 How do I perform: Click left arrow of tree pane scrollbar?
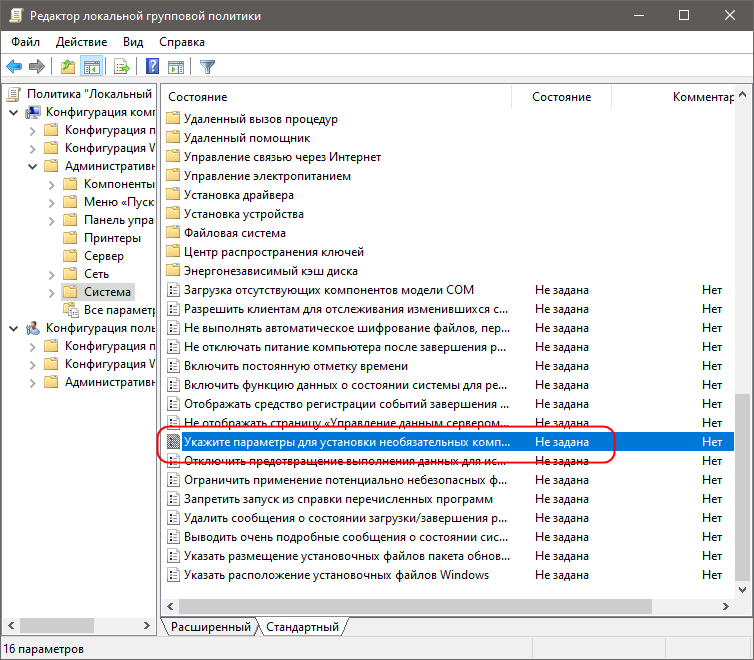[x=11, y=625]
